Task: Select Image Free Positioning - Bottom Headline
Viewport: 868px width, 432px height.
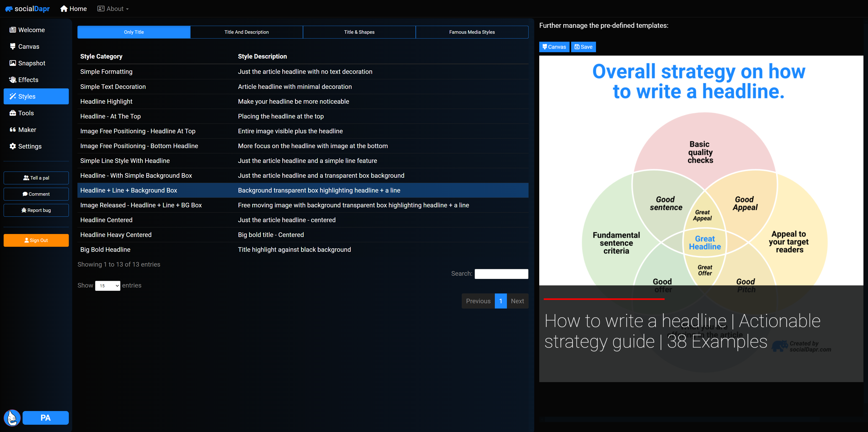Action: tap(303, 146)
